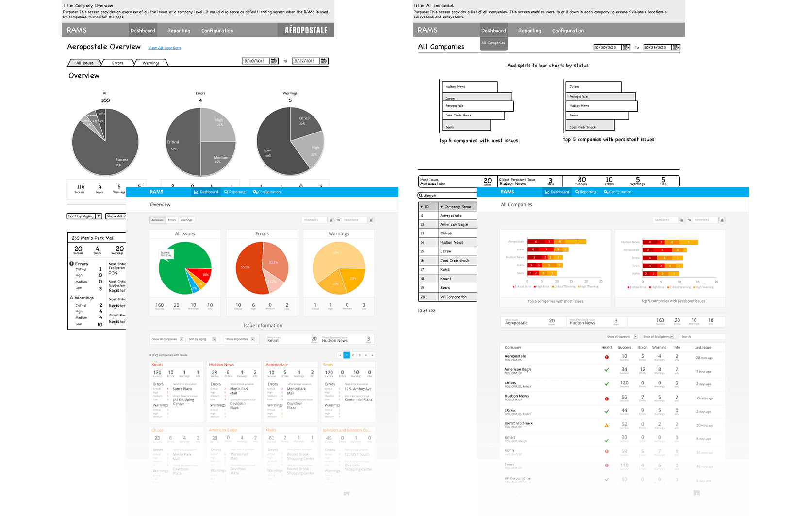Select All Issues tab in Aeropostale wireframe
The height and width of the screenshot is (532, 811).
(x=84, y=63)
